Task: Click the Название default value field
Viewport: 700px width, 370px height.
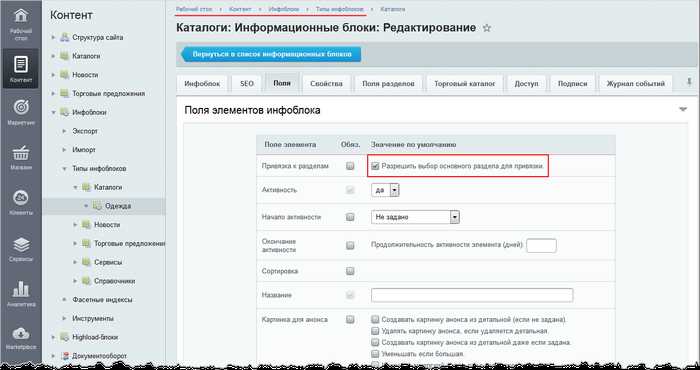Action: pyautogui.click(x=472, y=295)
